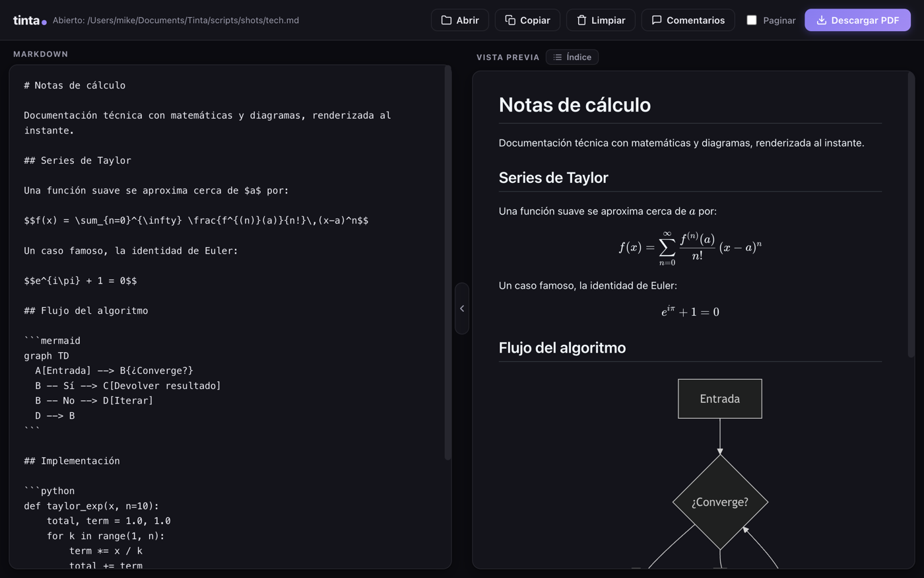Click the 'for k in range(1, n):' code line
This screenshot has height=578, width=924.
coord(106,536)
